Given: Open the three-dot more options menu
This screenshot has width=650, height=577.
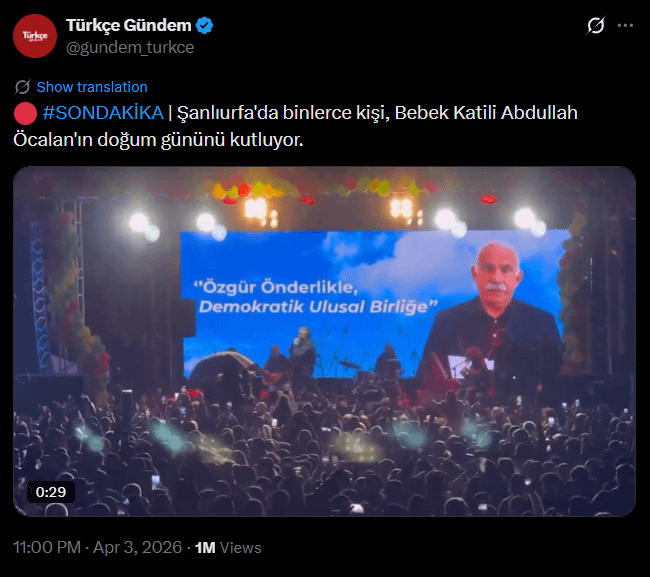Looking at the screenshot, I should [625, 25].
